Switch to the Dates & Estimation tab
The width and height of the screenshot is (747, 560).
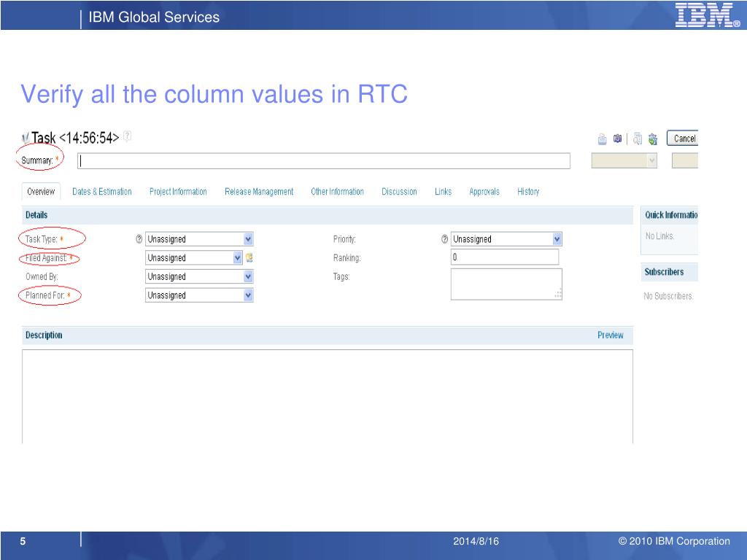coord(102,192)
